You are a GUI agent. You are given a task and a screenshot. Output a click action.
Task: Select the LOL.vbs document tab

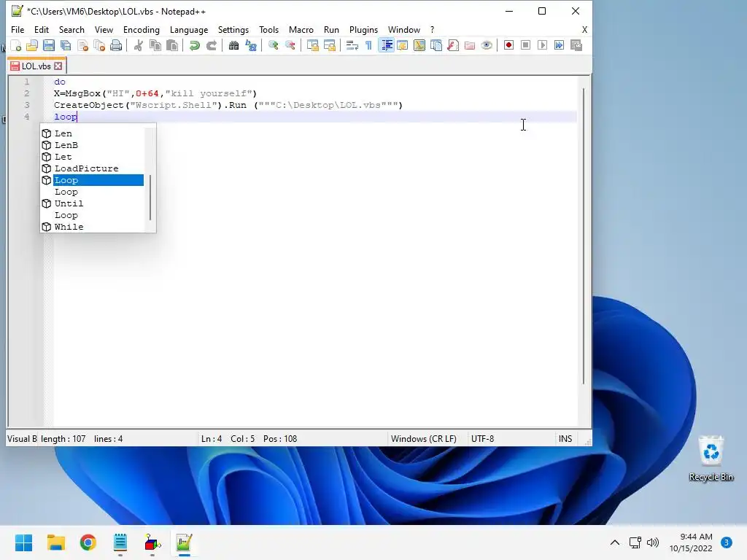[x=36, y=66]
